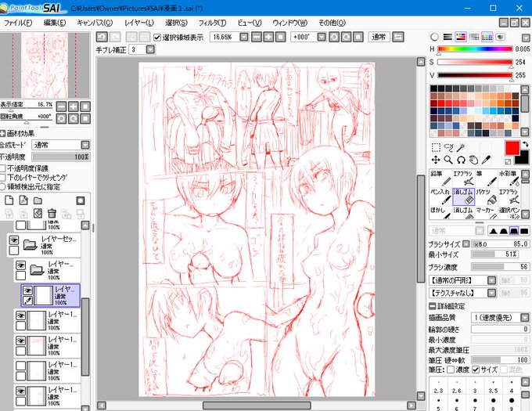Add a layer mask
Image resolution: width=532 pixels, height=411 pixels.
coord(81,200)
